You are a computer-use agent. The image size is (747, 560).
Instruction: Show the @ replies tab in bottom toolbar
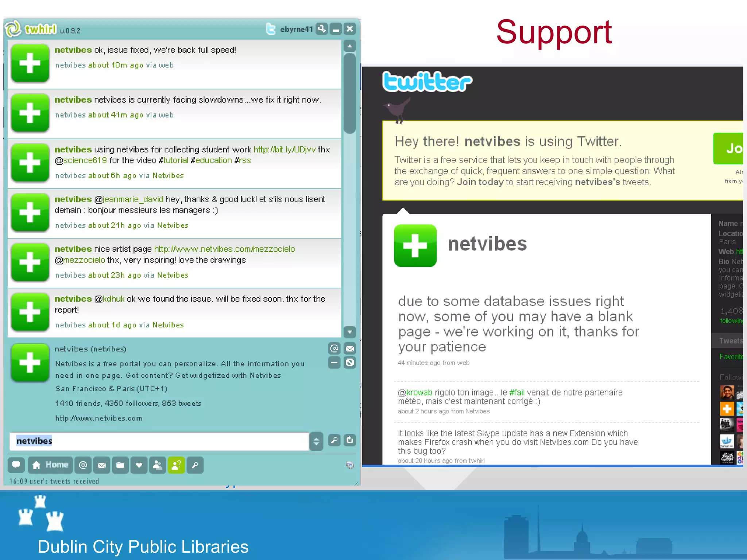[x=83, y=465]
